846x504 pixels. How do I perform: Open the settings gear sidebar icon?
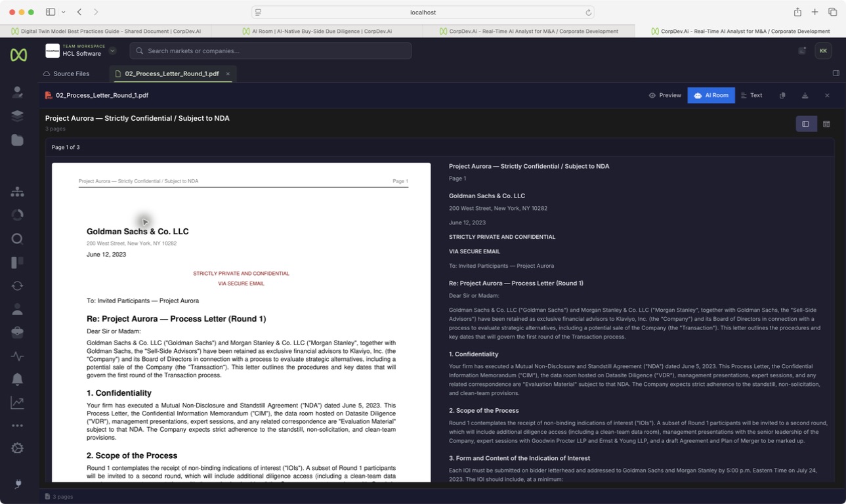18,448
